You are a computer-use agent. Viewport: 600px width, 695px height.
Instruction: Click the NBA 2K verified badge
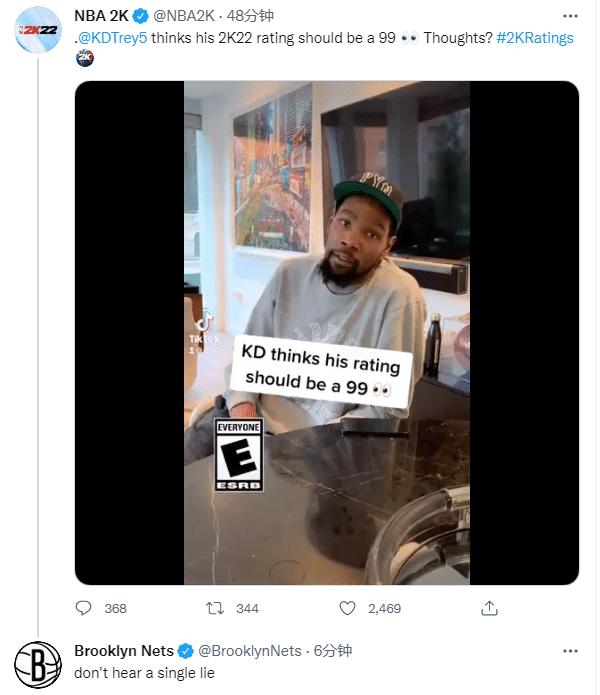click(141, 16)
